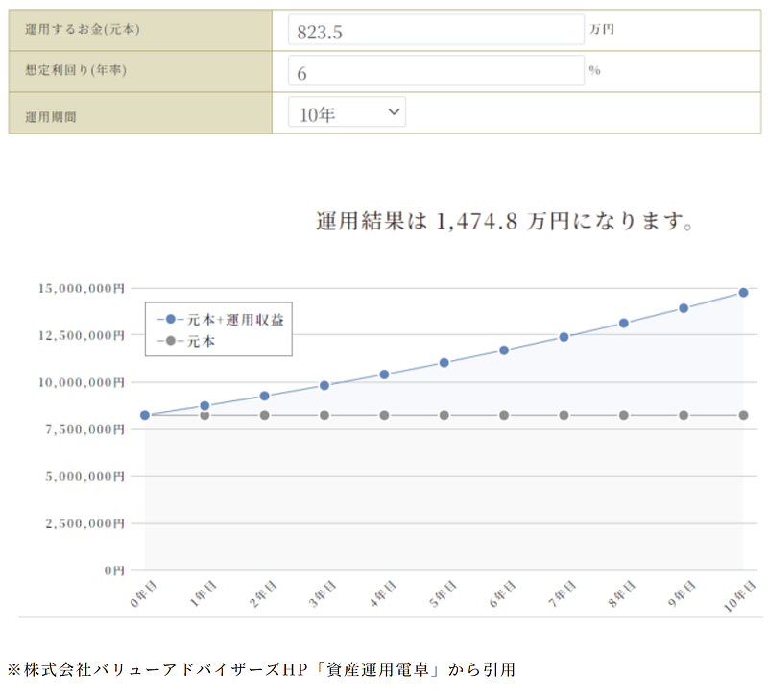Screen dimensions: 768x700
Task: Toggle the 元本+運用収益 legend entry
Action: pyautogui.click(x=221, y=320)
